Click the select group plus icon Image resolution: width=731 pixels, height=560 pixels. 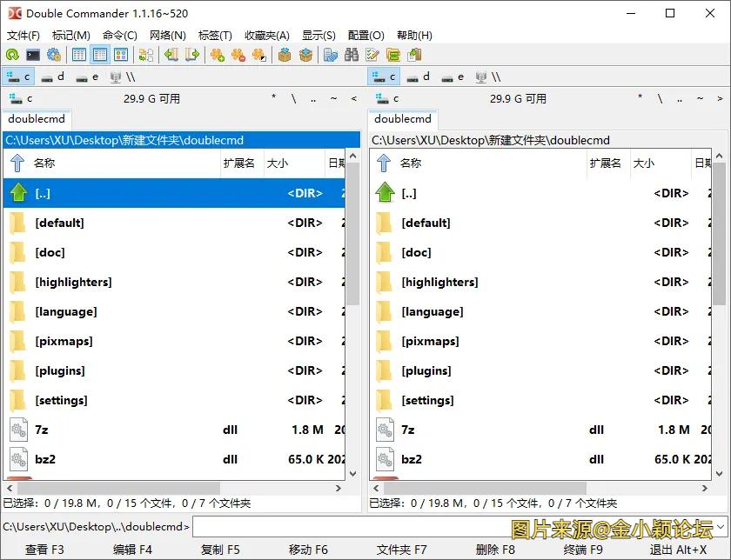pyautogui.click(x=217, y=55)
